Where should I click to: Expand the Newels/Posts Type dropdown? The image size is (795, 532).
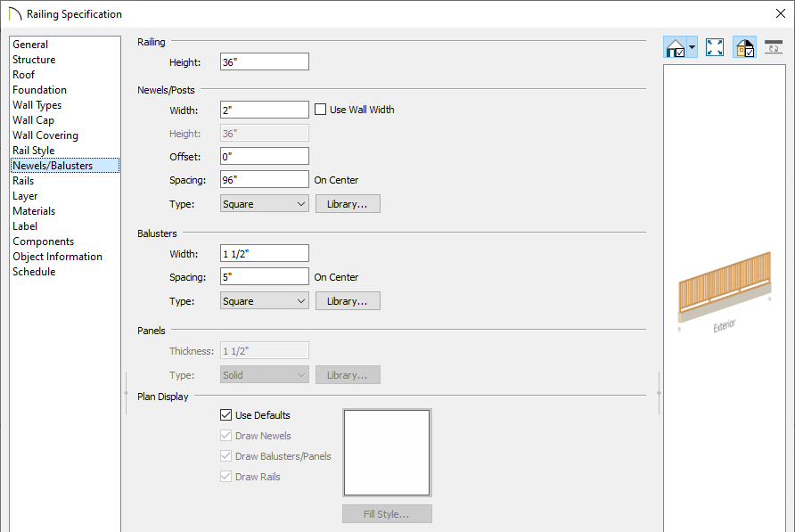(265, 204)
